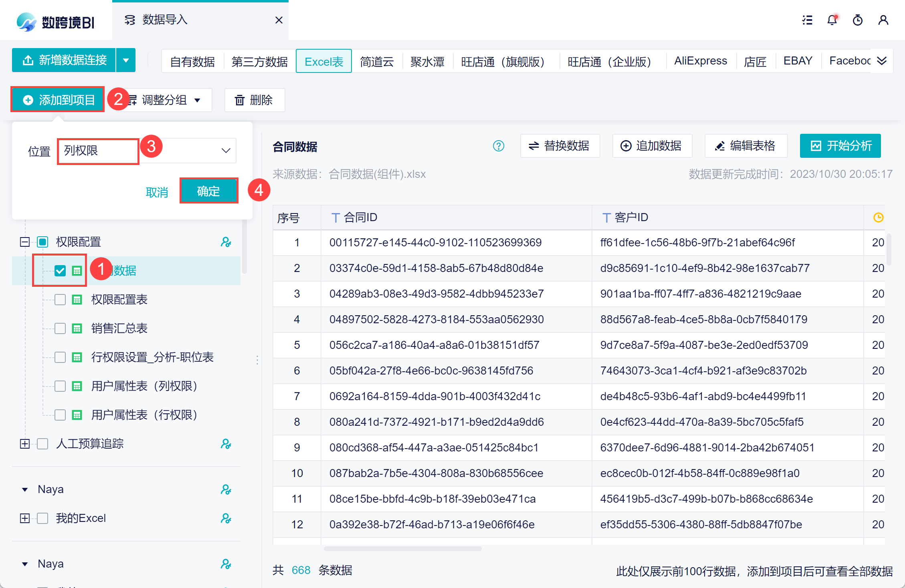This screenshot has width=905, height=588.
Task: Open the user account icon
Action: click(883, 20)
